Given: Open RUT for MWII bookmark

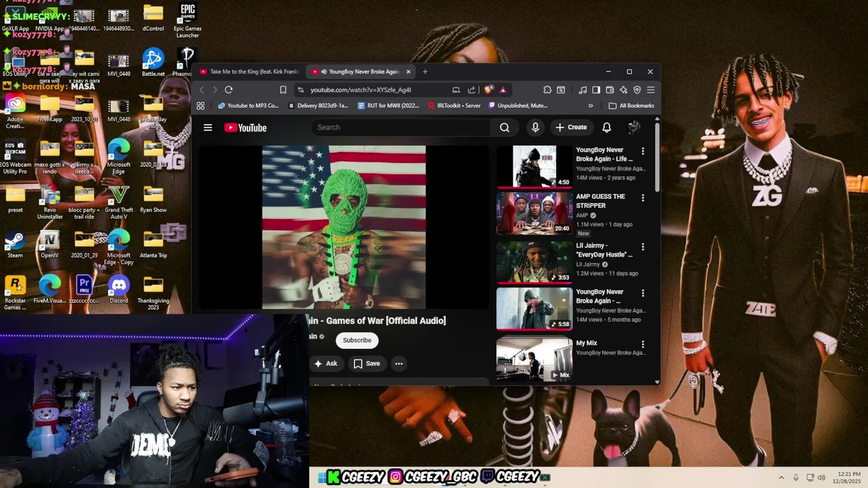Looking at the screenshot, I should pos(389,106).
